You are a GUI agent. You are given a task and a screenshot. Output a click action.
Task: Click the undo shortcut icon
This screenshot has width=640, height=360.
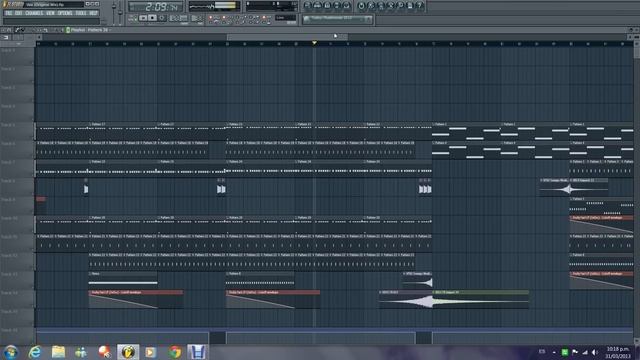(361, 6)
